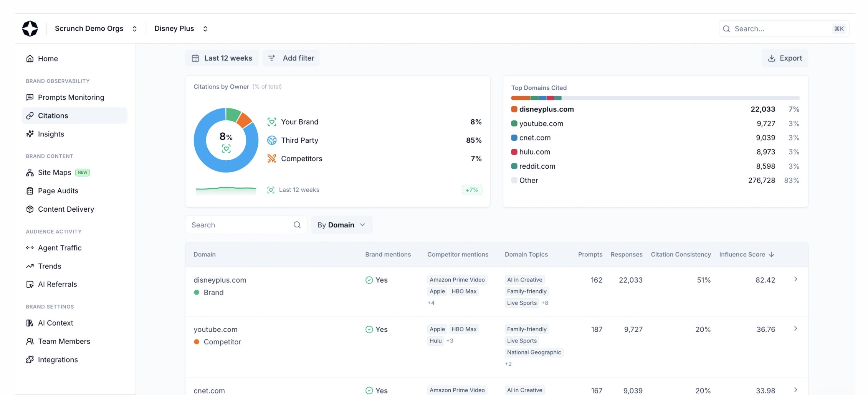Screen dimensions: 868x395
Task: Click the Page Audits clipboard icon
Action: (x=30, y=191)
